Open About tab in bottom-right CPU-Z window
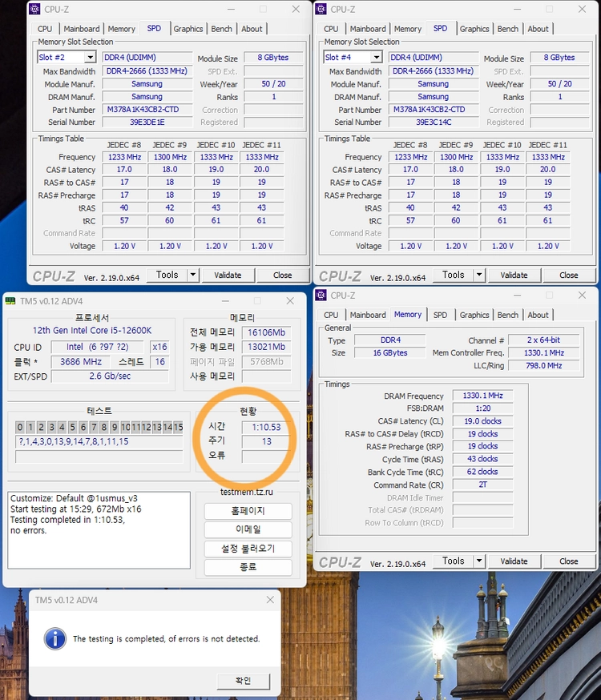601x700 pixels. point(538,316)
